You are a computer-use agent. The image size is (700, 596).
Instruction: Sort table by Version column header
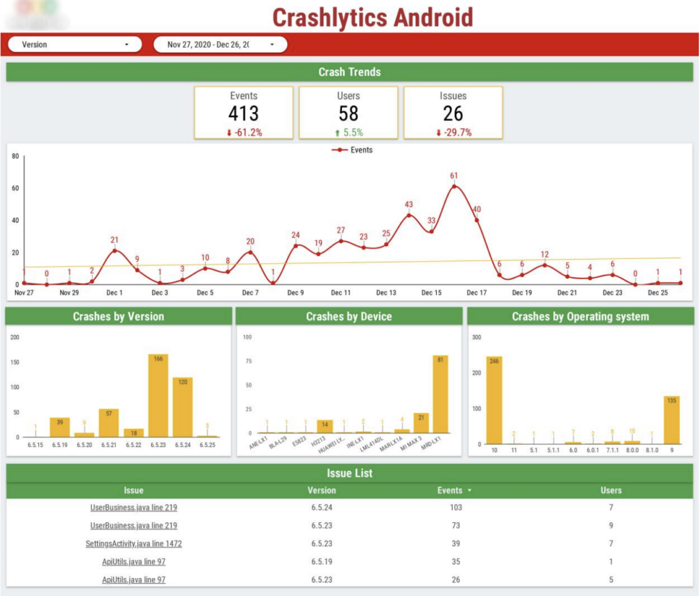(321, 490)
